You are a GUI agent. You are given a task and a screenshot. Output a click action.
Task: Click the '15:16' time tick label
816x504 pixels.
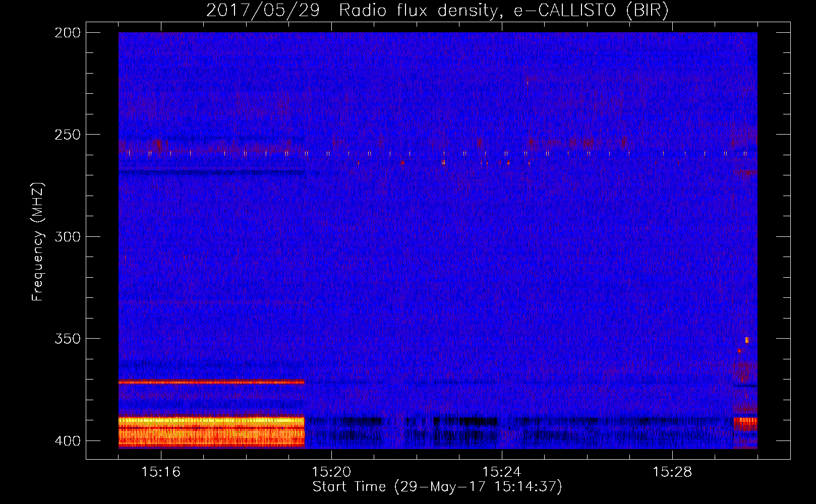tap(161, 472)
